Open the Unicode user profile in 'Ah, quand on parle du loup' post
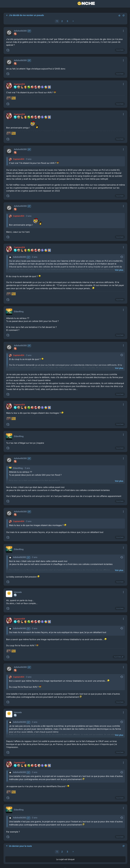This screenshot has height=868, width=130. 18,592
